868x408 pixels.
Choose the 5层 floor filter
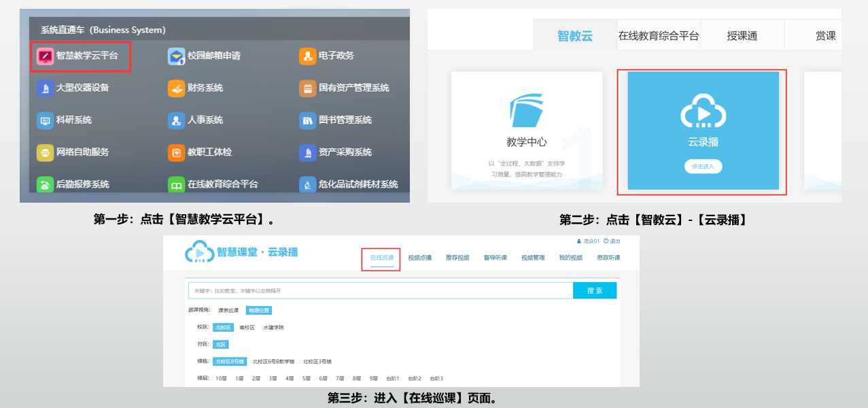coord(307,379)
